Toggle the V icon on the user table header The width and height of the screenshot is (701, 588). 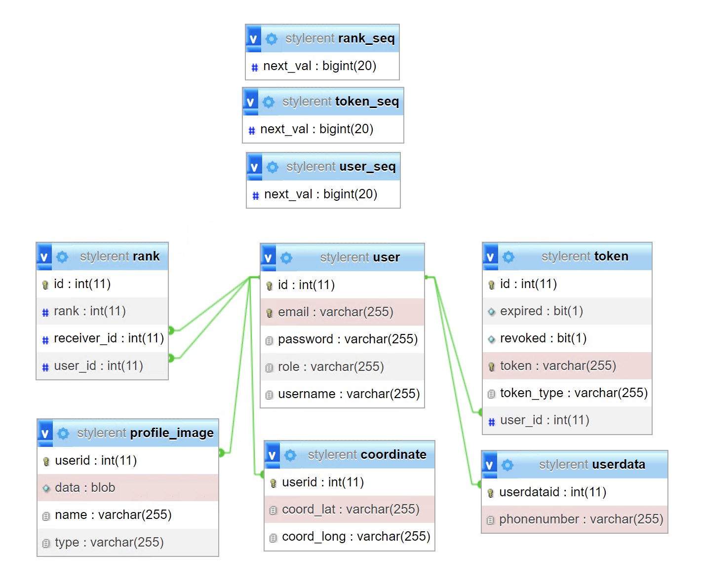[268, 257]
